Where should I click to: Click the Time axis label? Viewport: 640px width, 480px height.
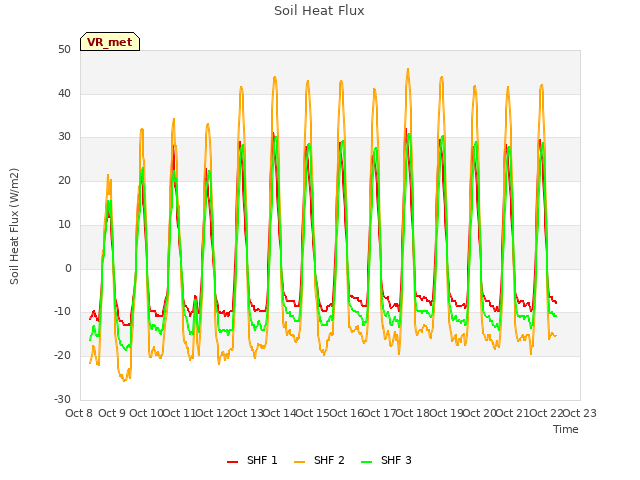coord(566,429)
